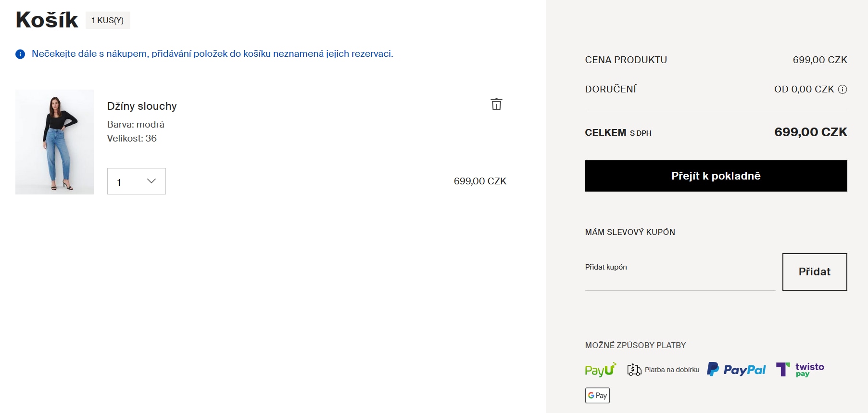
Task: Open the Džíny slouchy product link
Action: [x=142, y=106]
